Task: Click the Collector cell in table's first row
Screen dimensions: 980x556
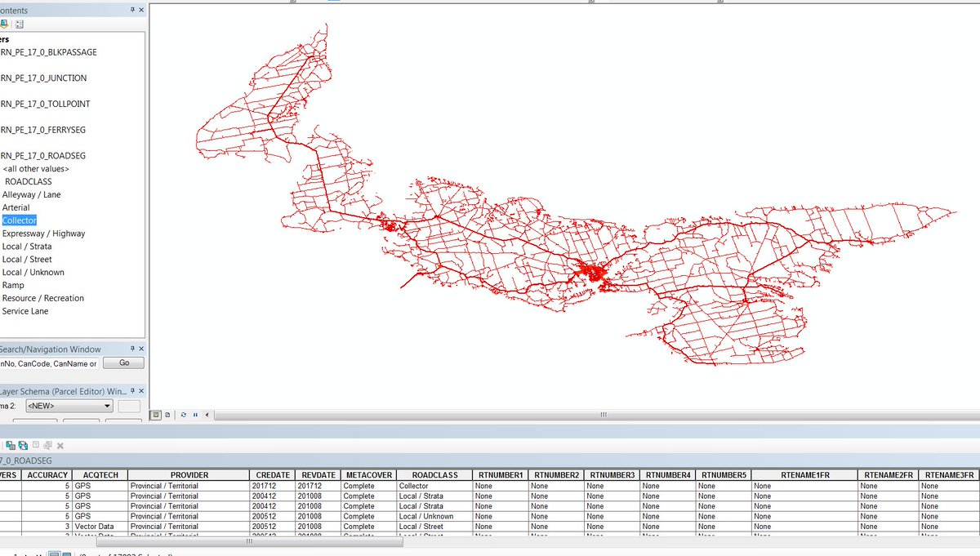Action: pos(435,486)
